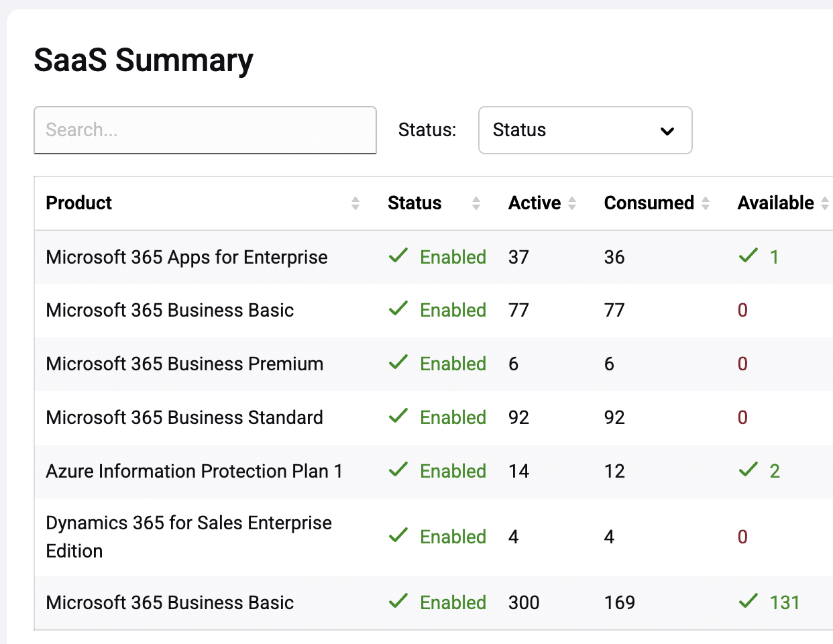Screen dimensions: 833x644
Task: Click the Search input field
Action: pos(205,130)
